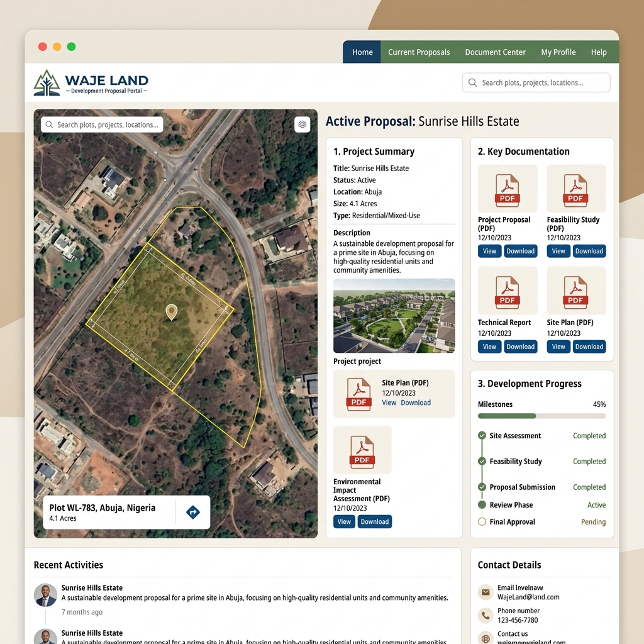Click 'Type: Residential/Mixed-Use' line

[377, 216]
